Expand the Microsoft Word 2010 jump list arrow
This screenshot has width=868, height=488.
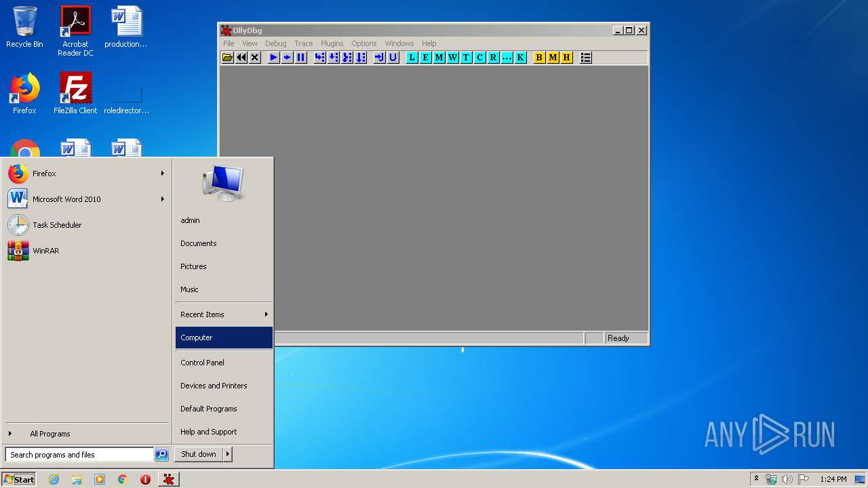(x=163, y=199)
